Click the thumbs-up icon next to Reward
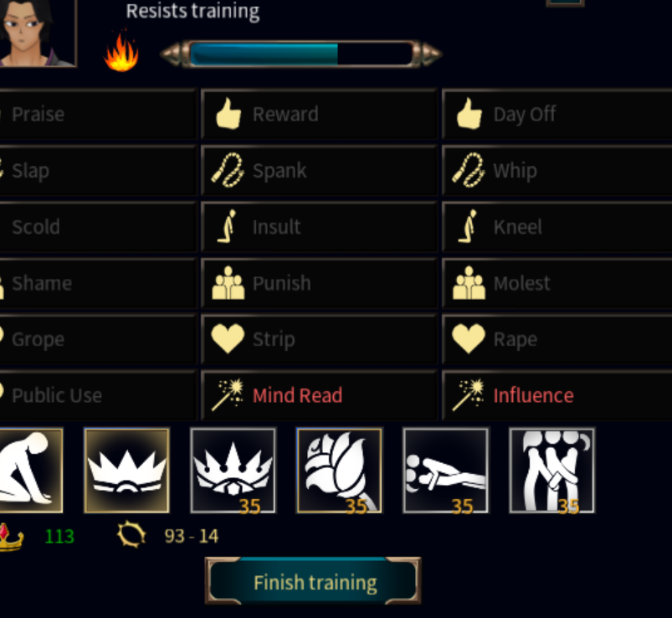Screen dimensions: 672x618 coord(228,114)
